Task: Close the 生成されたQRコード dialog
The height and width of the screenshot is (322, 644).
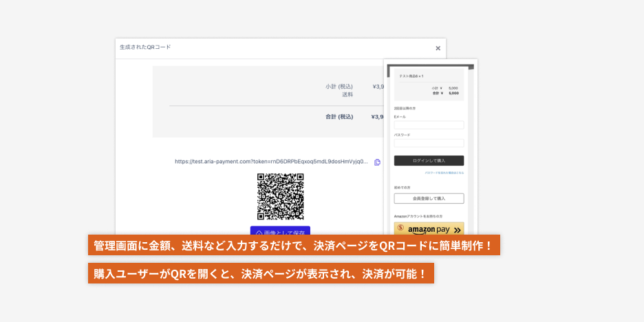Action: [438, 48]
